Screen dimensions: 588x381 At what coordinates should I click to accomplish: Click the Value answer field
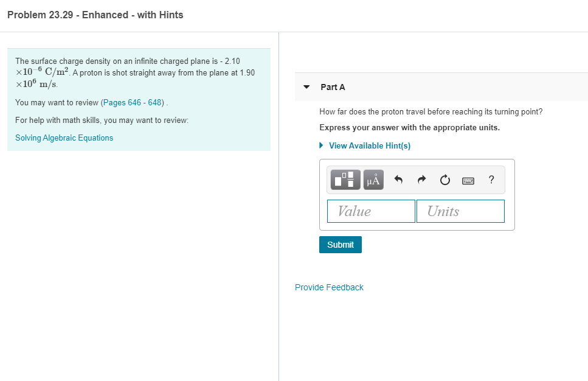click(x=372, y=211)
